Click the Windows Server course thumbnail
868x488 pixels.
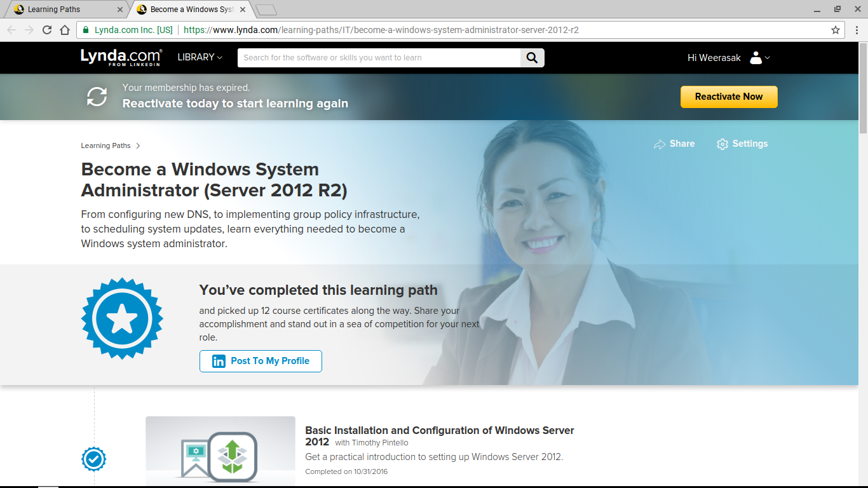point(220,451)
